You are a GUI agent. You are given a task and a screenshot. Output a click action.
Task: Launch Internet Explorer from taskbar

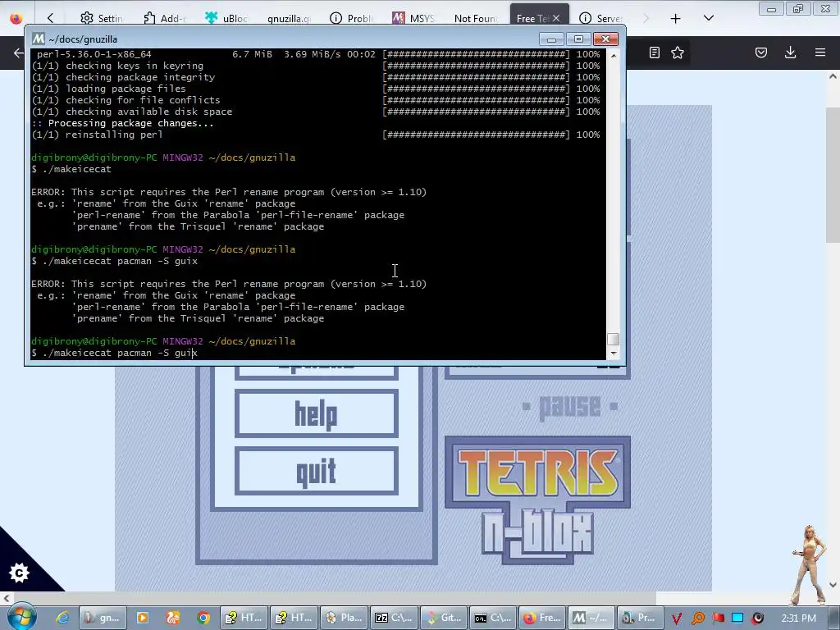coord(62,618)
